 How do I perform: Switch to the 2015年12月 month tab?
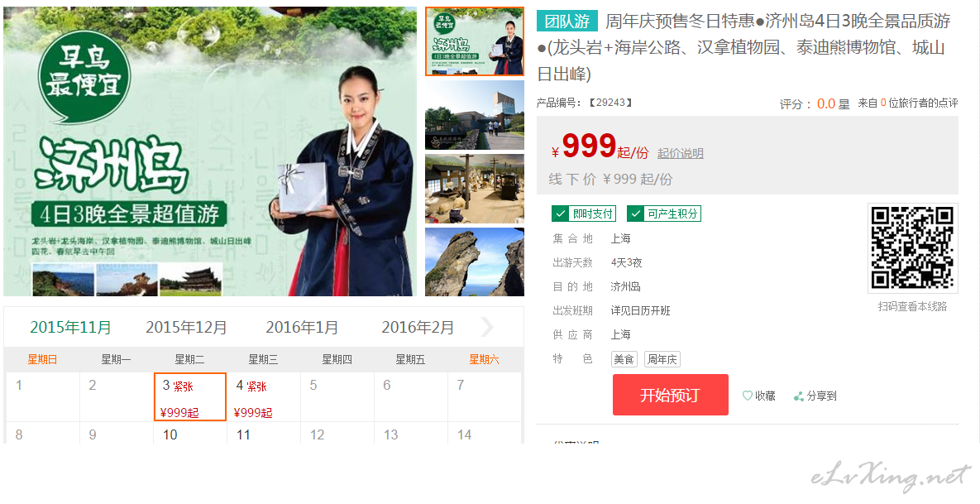coord(186,327)
